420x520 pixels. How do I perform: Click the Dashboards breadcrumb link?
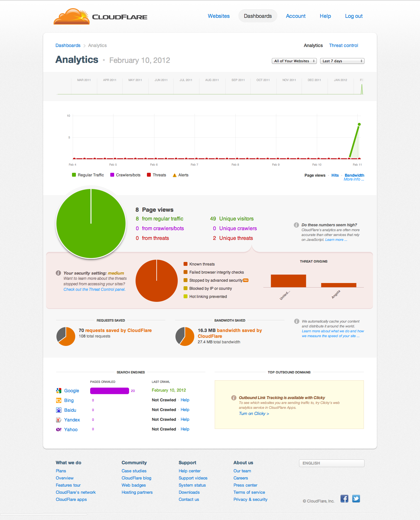(68, 45)
